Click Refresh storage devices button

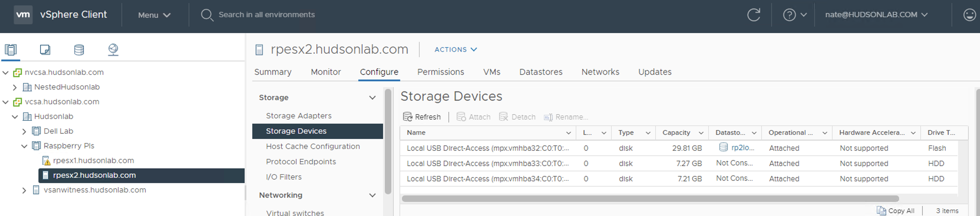tap(422, 117)
